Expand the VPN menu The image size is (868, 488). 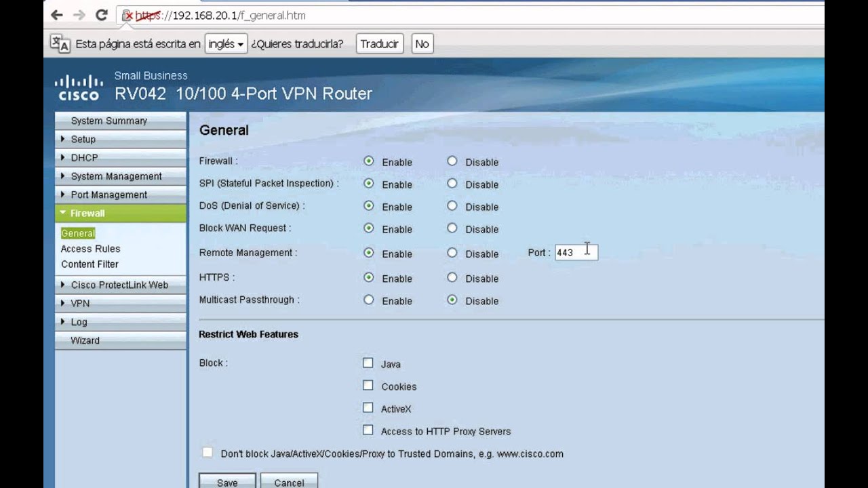coord(120,303)
